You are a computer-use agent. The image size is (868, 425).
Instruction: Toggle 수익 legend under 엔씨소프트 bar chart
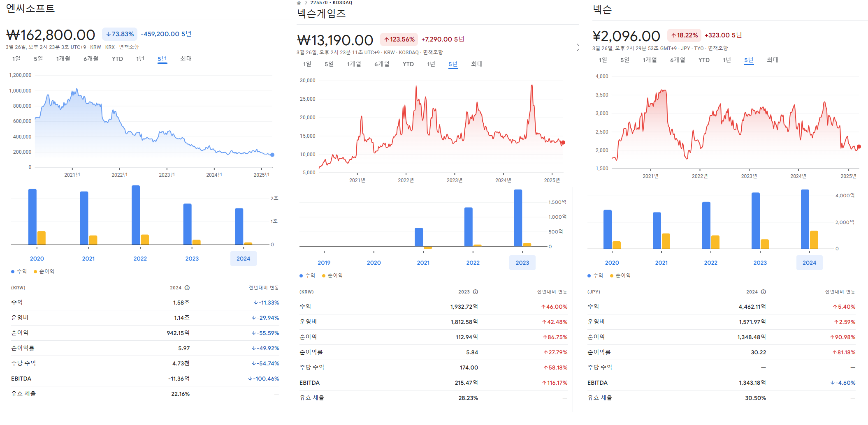click(19, 271)
